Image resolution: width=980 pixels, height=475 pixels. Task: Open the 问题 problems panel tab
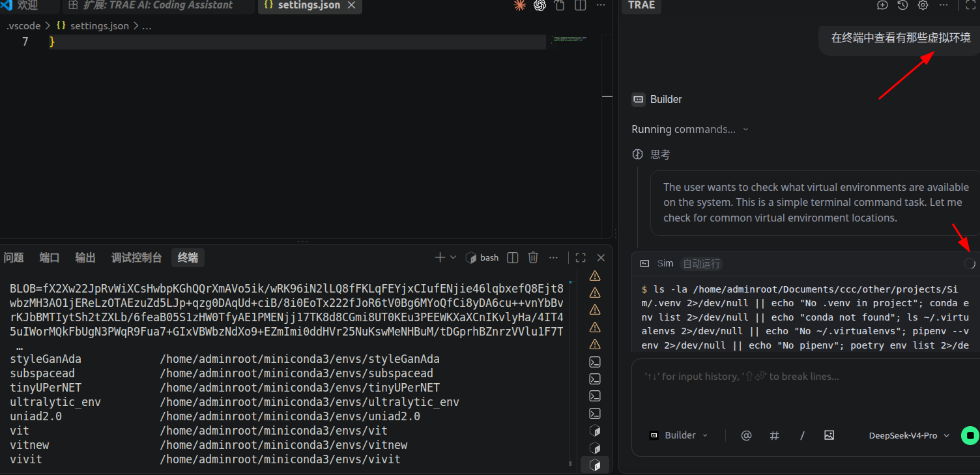tap(14, 258)
